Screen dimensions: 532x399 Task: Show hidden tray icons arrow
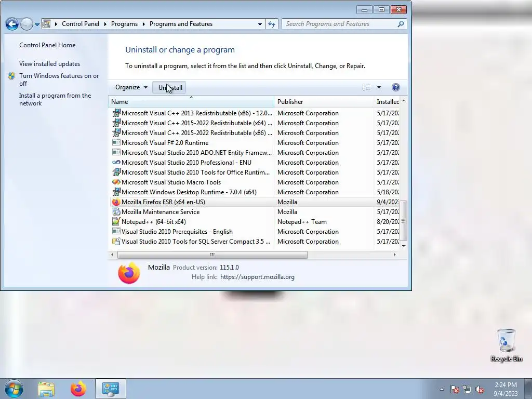pos(442,389)
